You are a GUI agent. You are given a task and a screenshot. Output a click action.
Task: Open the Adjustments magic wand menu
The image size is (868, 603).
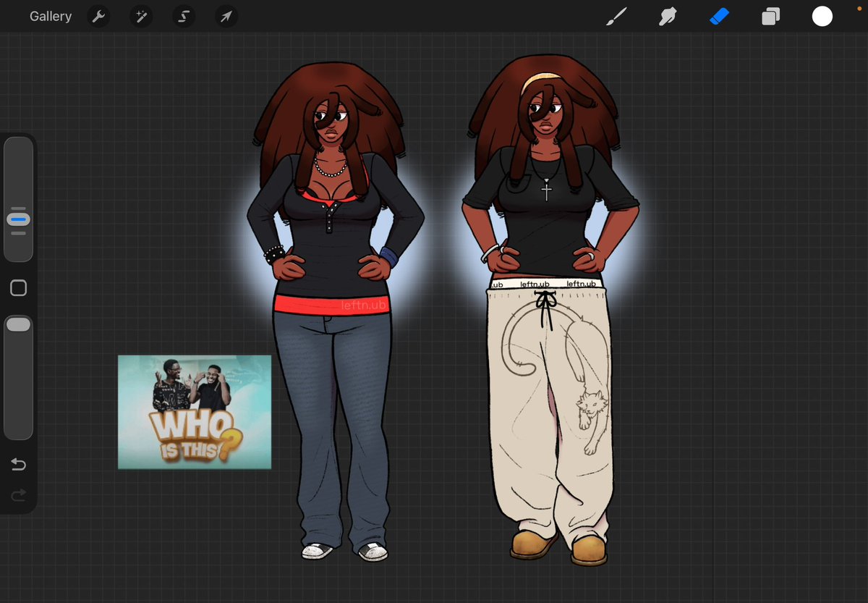141,17
